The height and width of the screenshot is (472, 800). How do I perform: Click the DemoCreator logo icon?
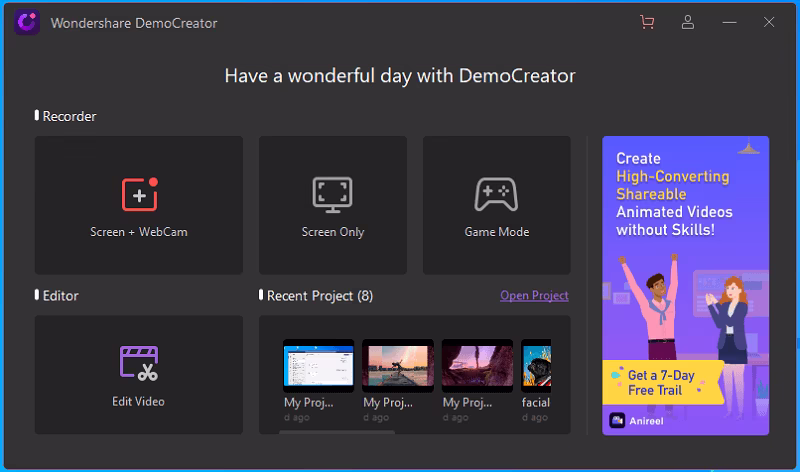[x=27, y=22]
